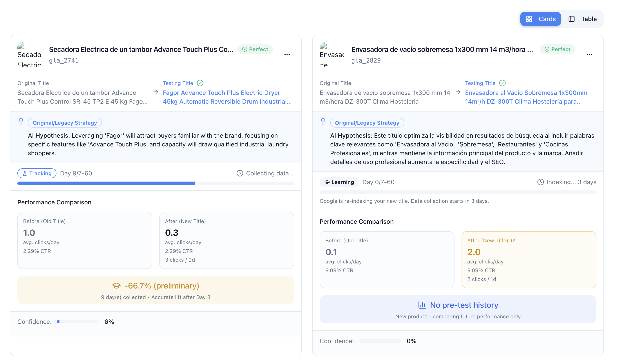623x364 pixels.
Task: Click clock icon next to Collecting data
Action: pos(240,173)
